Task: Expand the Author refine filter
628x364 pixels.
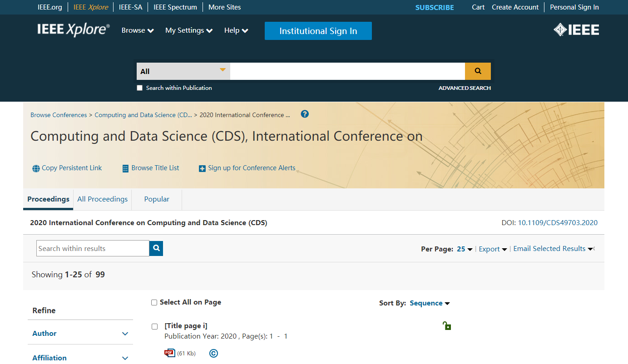Action: [x=80, y=334]
